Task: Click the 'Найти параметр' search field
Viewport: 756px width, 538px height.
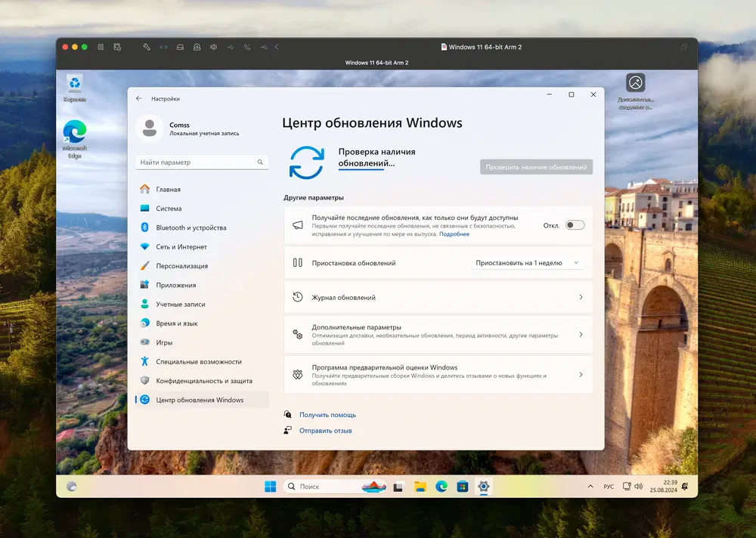Action: pos(202,162)
